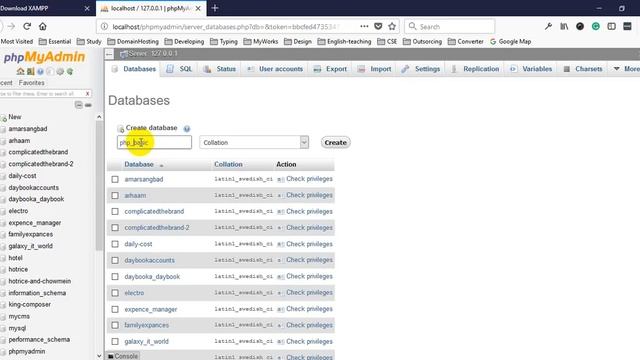
Task: Clear the navigation filter with red X
Action: (x=87, y=94)
